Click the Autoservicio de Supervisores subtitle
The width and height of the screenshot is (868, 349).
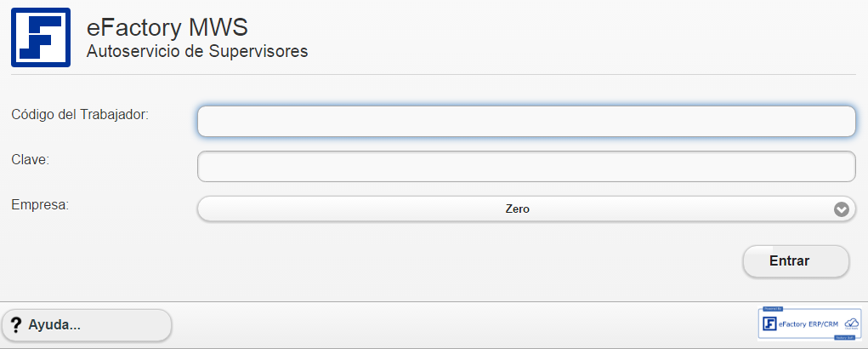point(197,52)
